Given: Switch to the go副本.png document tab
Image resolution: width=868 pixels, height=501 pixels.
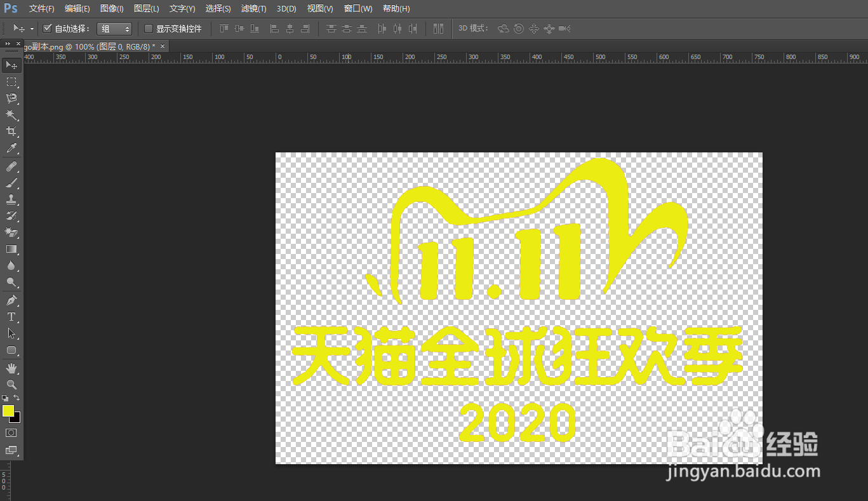Looking at the screenshot, I should 89,46.
